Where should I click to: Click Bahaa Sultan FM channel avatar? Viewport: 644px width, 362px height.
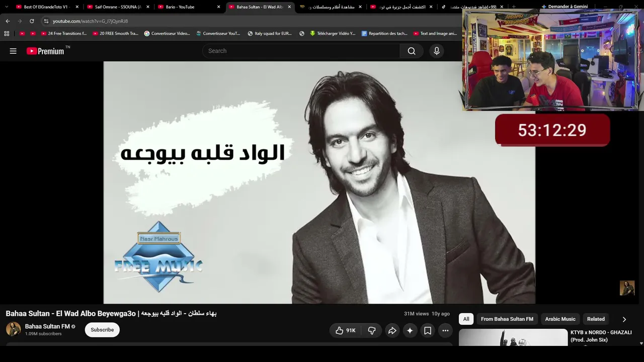[13, 329]
